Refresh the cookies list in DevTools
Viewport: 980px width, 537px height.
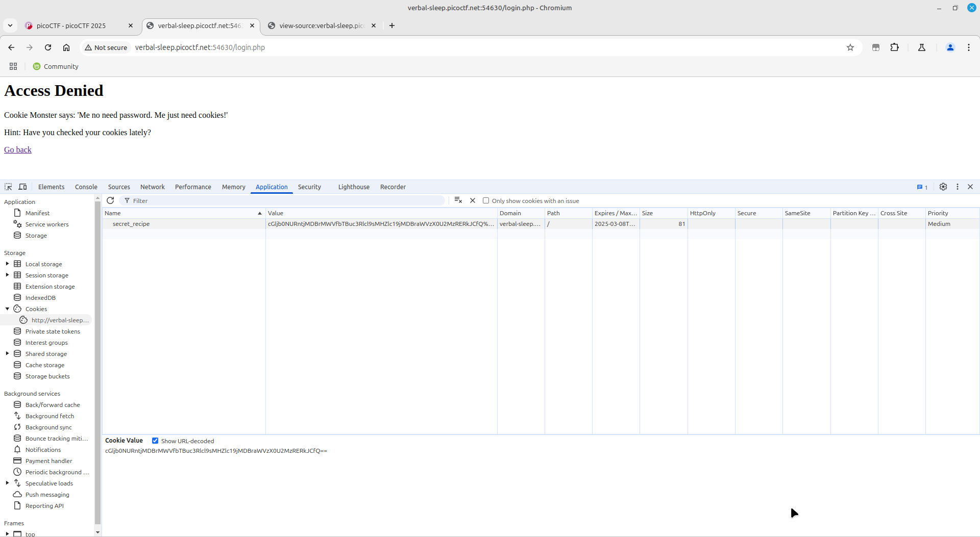[x=110, y=200]
